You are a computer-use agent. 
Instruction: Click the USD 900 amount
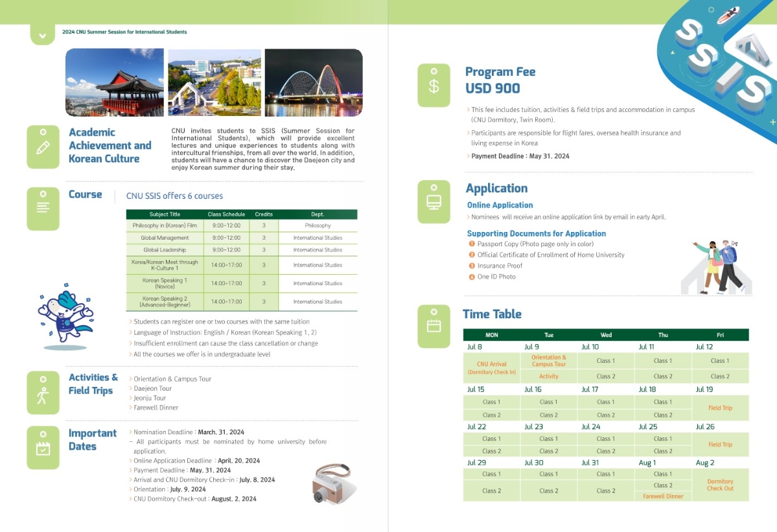coord(493,88)
